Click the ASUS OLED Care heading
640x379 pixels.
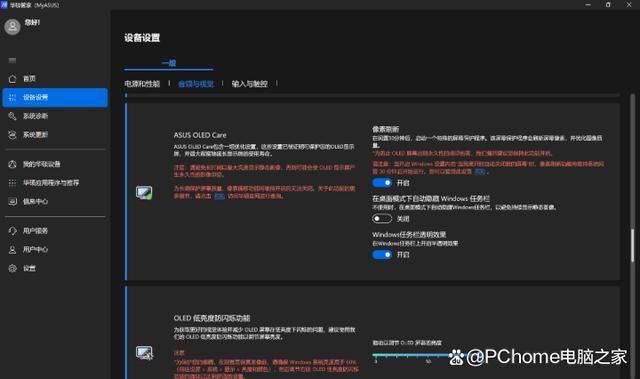[x=200, y=135]
